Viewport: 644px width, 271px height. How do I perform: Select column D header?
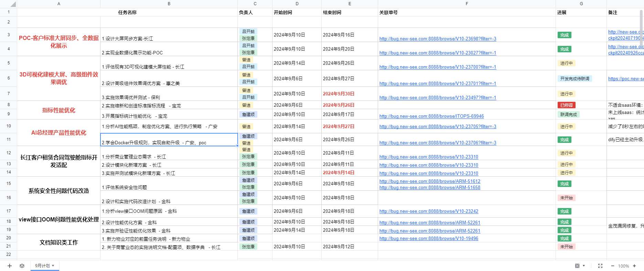point(297,4)
